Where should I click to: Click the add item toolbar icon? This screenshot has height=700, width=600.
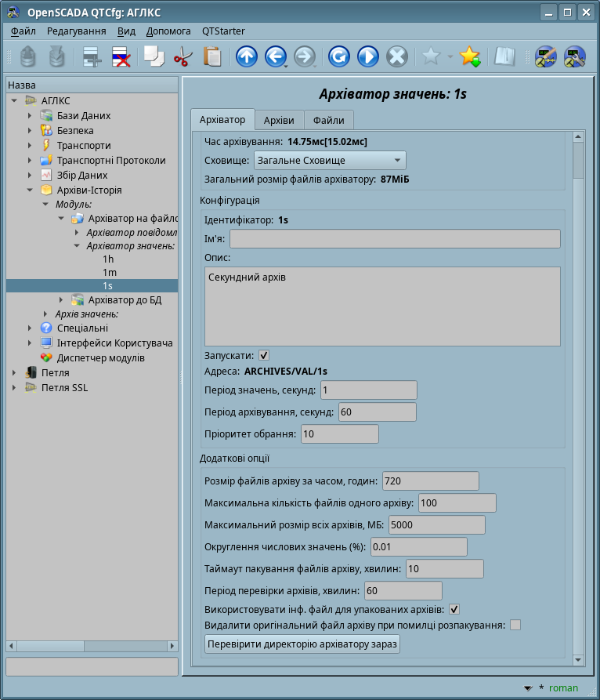[x=92, y=56]
